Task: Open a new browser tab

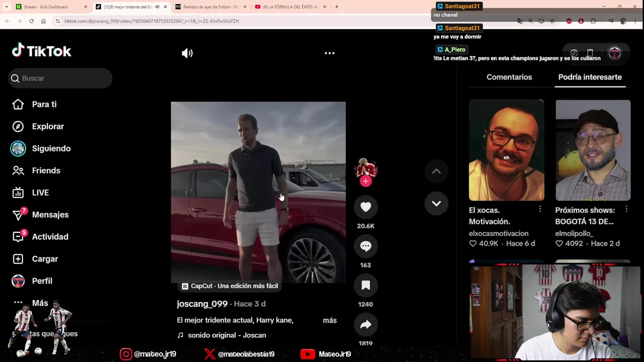Action: [x=337, y=7]
